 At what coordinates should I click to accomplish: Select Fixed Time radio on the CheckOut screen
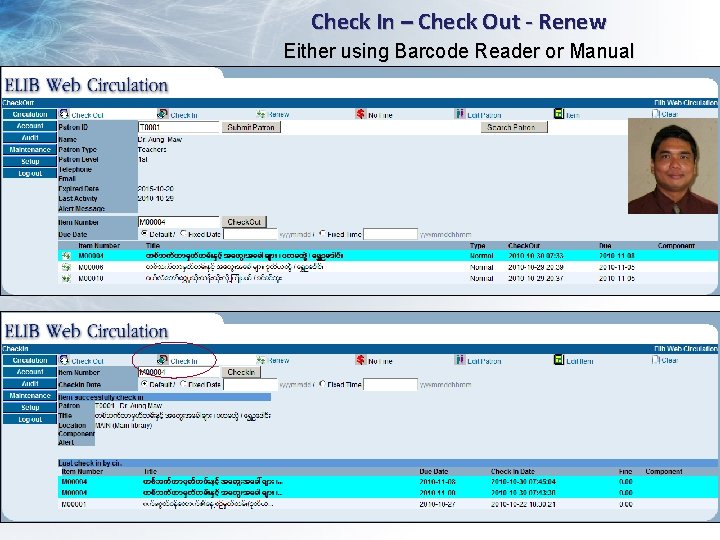click(322, 233)
